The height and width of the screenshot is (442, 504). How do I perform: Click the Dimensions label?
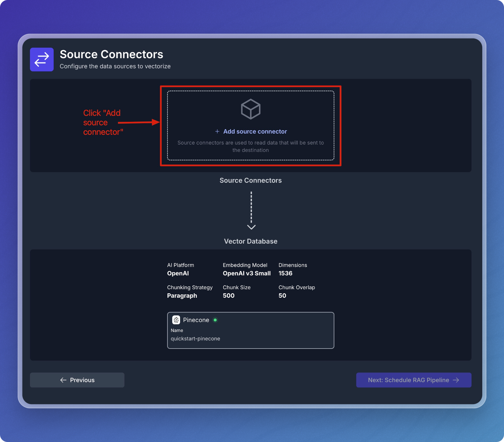tap(293, 265)
